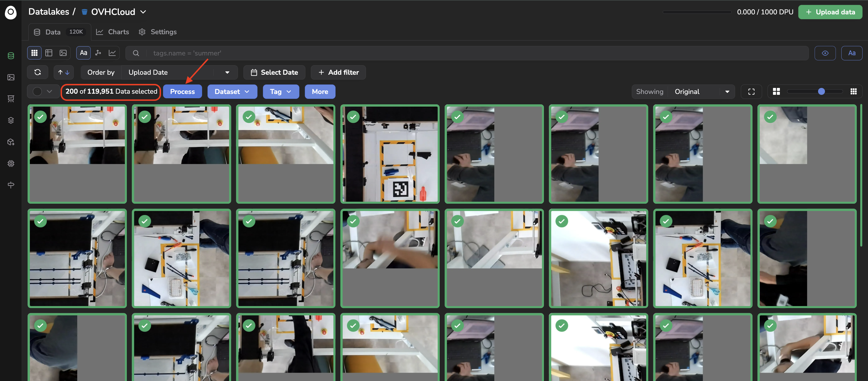Open the Select Date picker
This screenshot has height=381, width=868.
click(274, 72)
